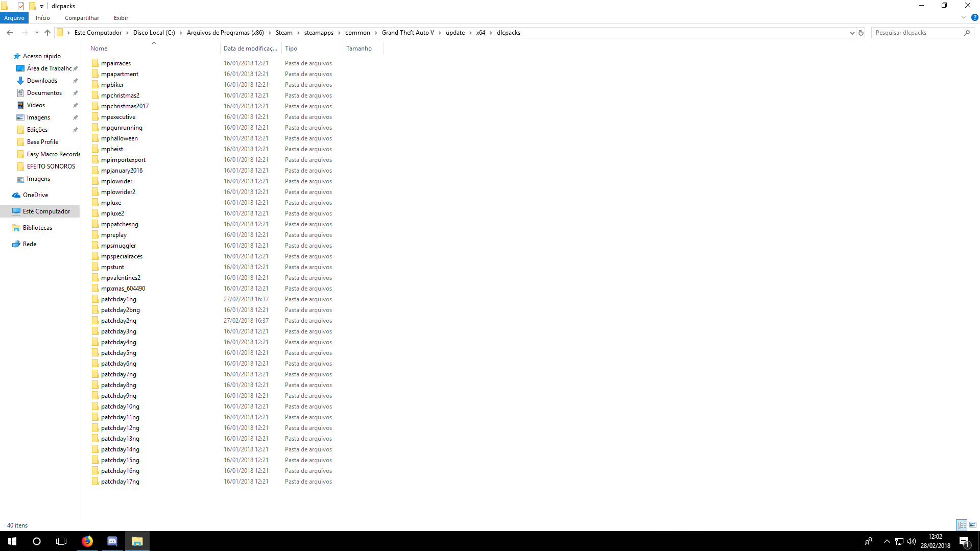The image size is (980, 551).
Task: Select the mpheist folder icon
Action: click(x=95, y=149)
